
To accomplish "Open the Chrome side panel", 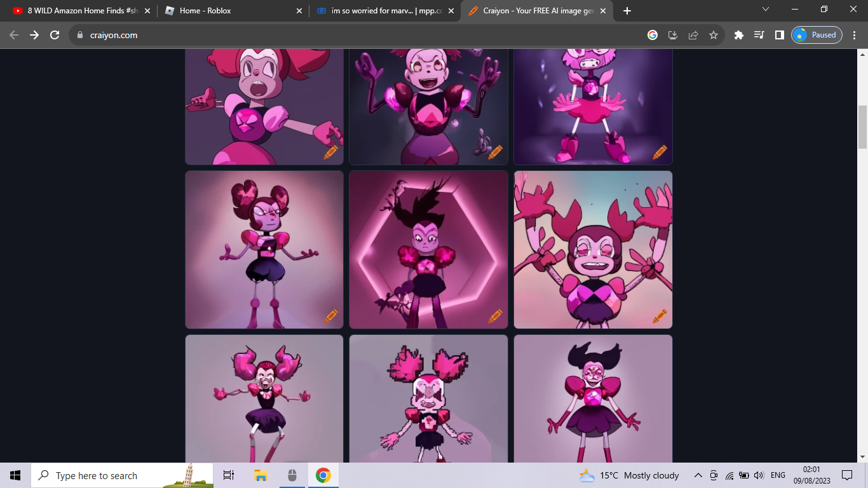I will [x=779, y=35].
